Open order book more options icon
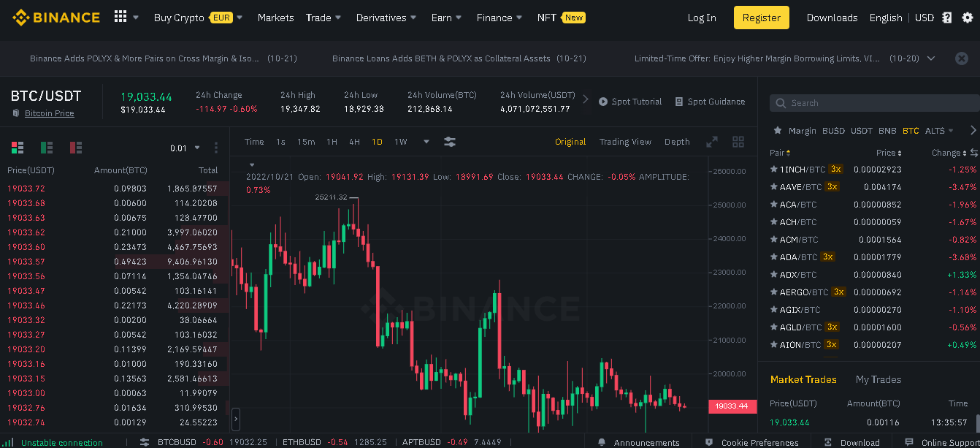Screen dimensions: 980x448 pos(216,148)
